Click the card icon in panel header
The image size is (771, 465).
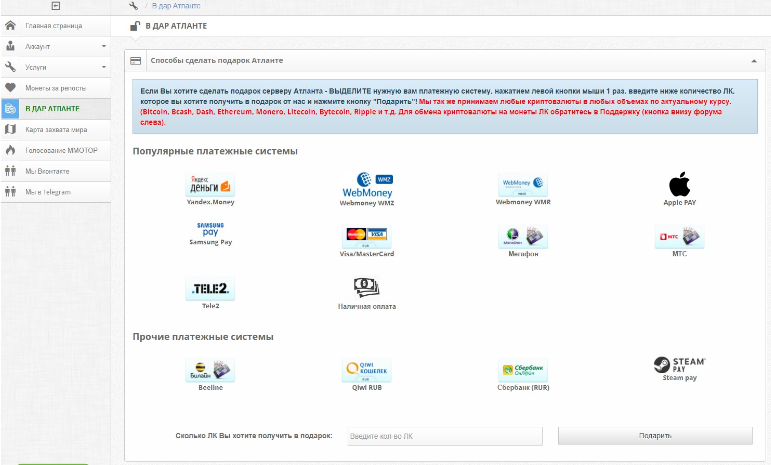click(x=135, y=60)
